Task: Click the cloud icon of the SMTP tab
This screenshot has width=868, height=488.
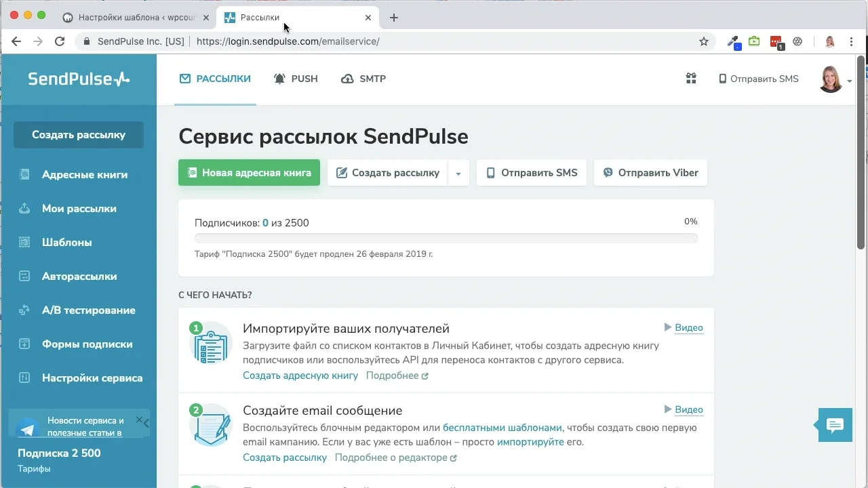Action: 347,79
